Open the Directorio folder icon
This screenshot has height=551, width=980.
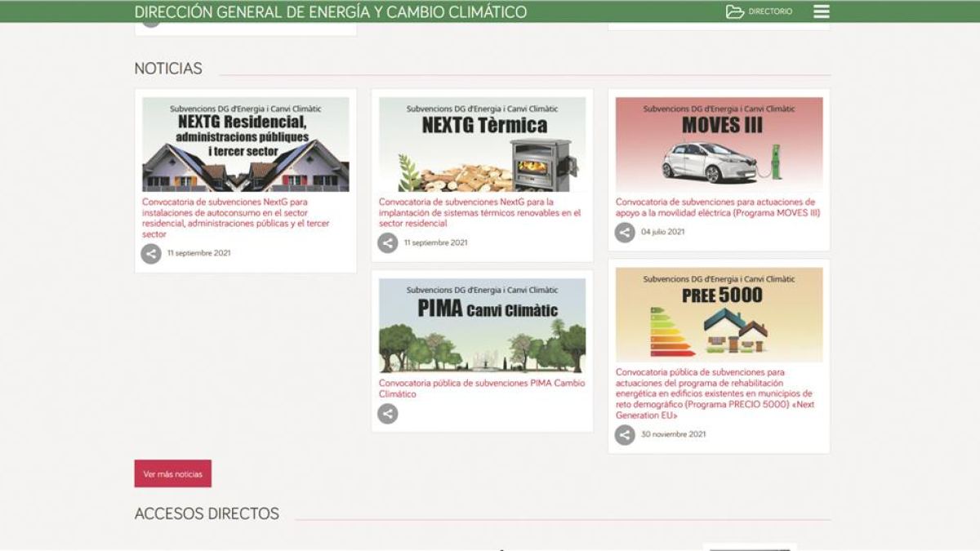pos(735,11)
